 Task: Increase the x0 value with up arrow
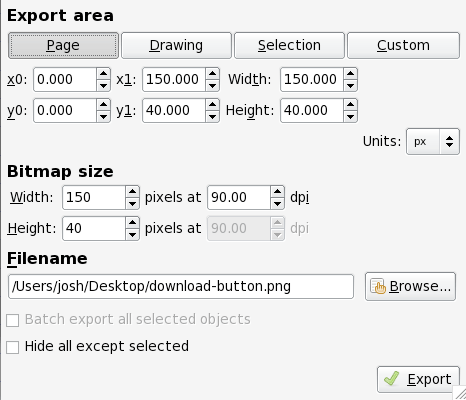103,74
